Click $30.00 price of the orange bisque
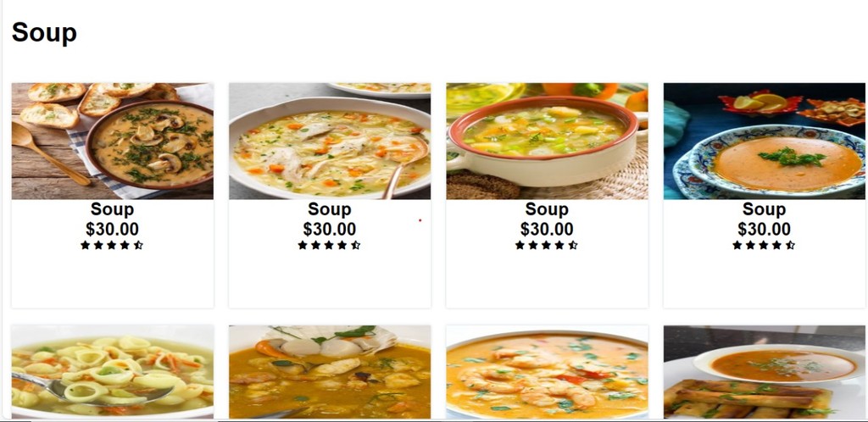This screenshot has width=868, height=422. point(764,229)
